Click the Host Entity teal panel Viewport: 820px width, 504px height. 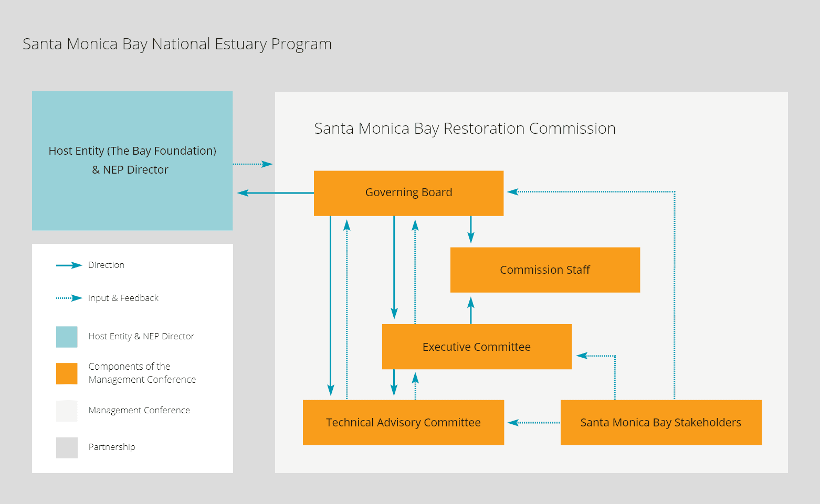132,160
